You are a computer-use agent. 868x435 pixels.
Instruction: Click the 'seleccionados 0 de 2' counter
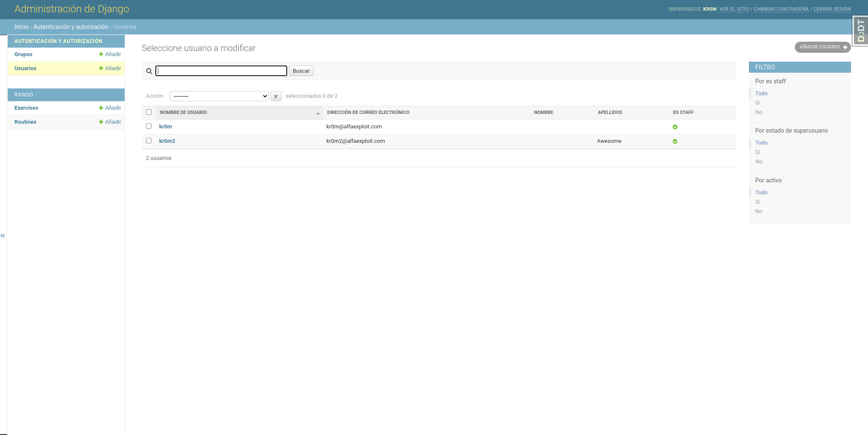click(x=311, y=96)
